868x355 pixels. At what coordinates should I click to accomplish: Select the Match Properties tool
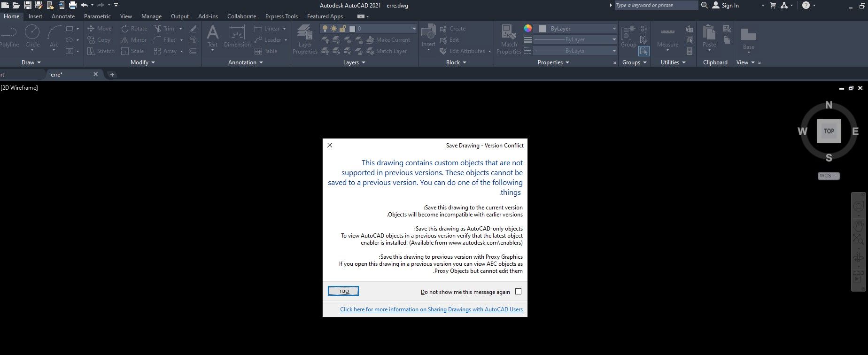509,39
